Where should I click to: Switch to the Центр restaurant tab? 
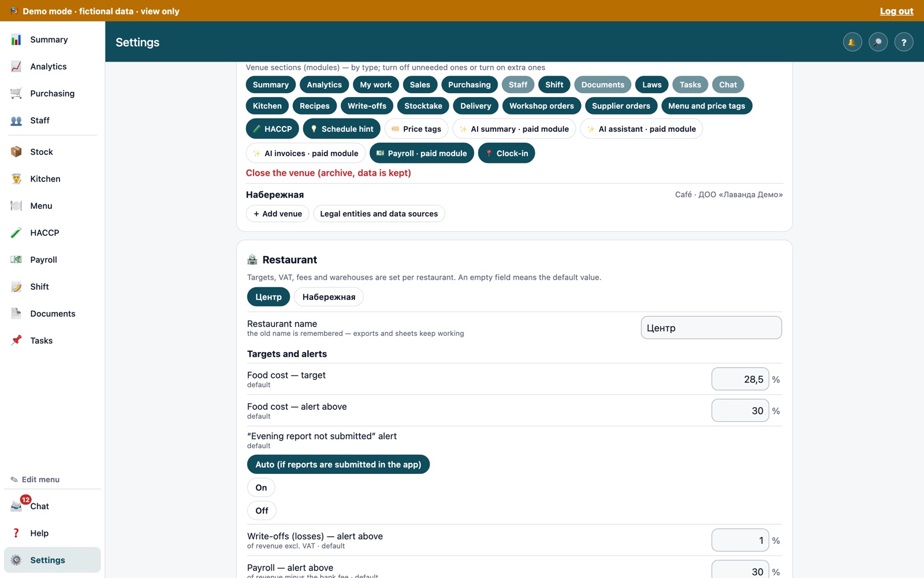click(269, 297)
